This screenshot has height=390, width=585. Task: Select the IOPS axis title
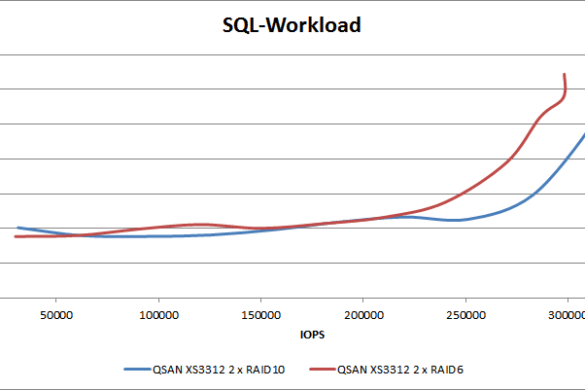312,335
